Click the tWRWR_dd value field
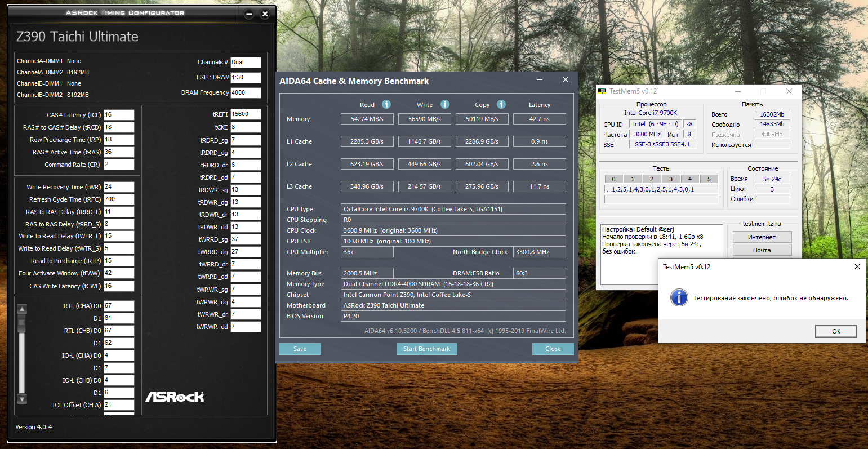Image resolution: width=868 pixels, height=449 pixels. click(246, 327)
